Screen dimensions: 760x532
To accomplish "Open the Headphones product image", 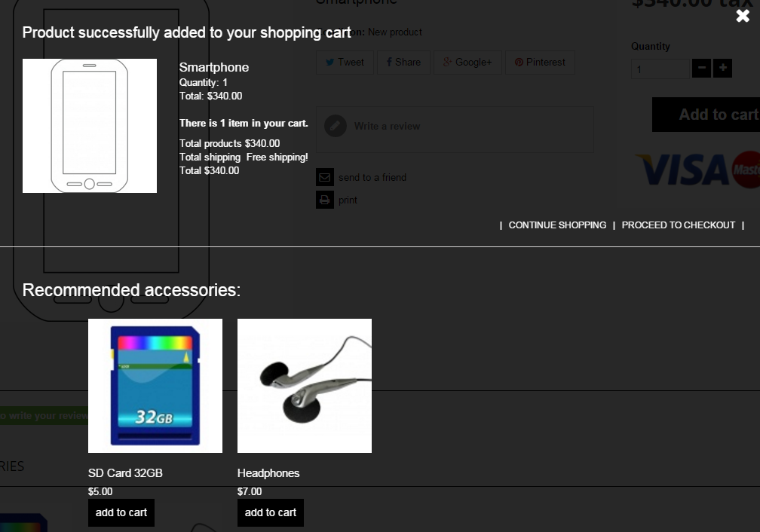I will point(305,386).
